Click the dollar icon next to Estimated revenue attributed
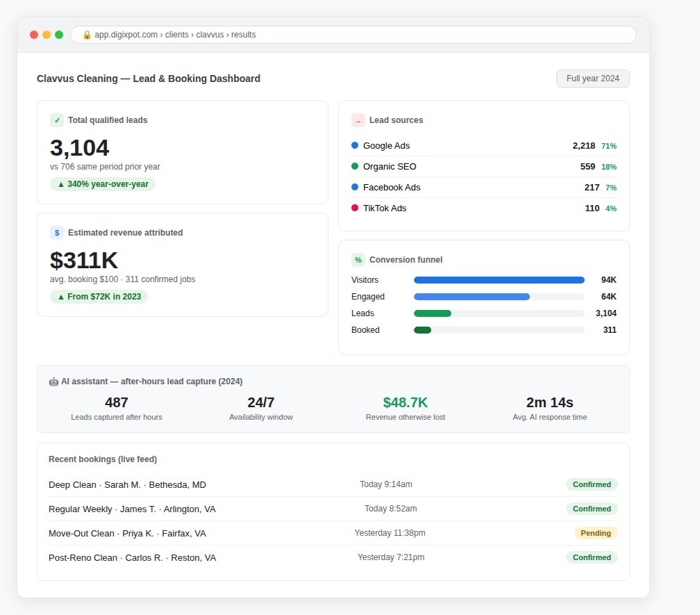 click(x=57, y=233)
